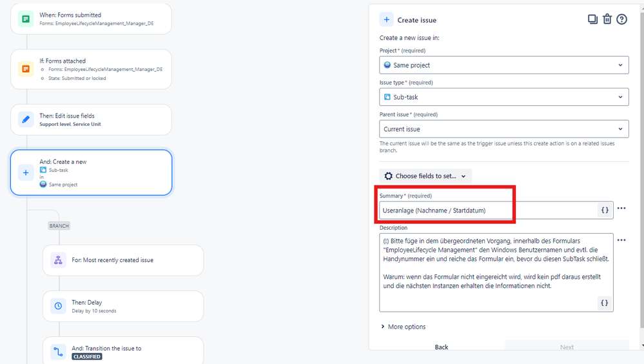
Task: Open the Issue type dropdown showing Sub-task
Action: coord(504,97)
